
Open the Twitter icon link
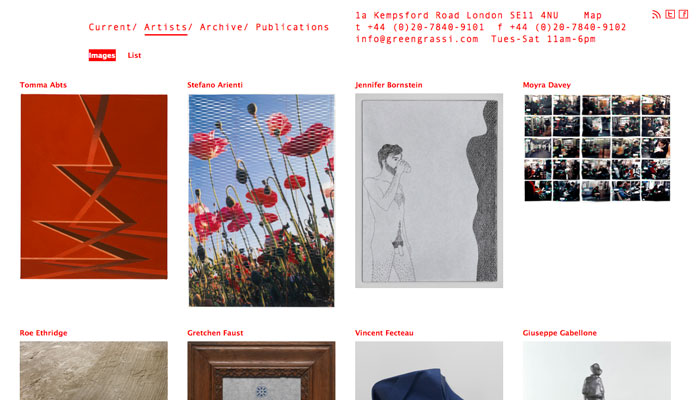670,14
